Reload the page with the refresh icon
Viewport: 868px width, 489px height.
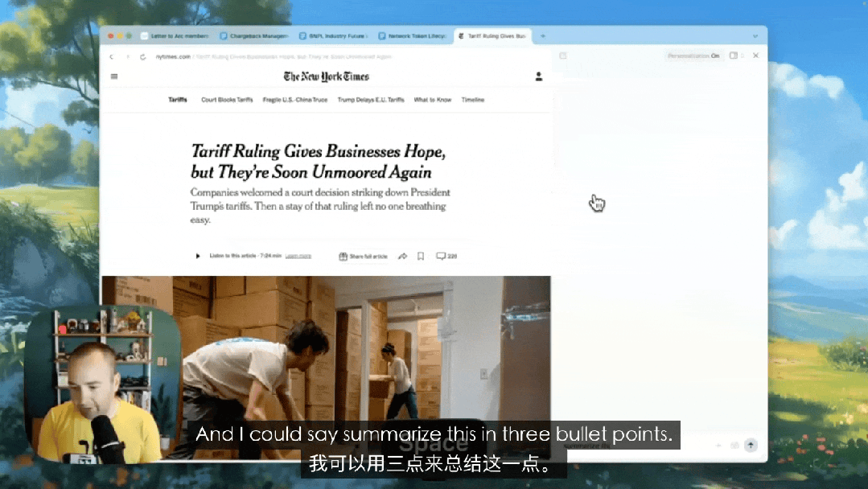pyautogui.click(x=142, y=56)
